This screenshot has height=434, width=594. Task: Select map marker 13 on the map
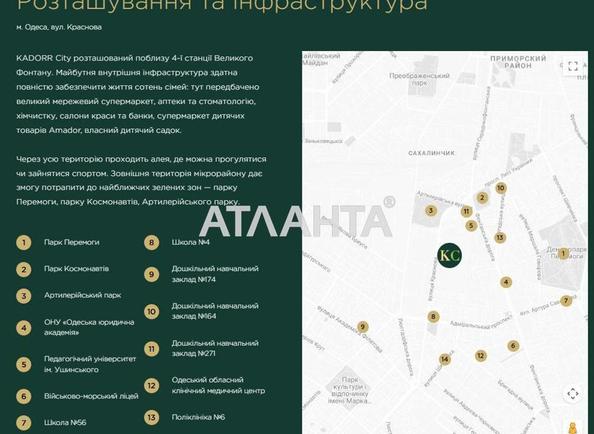click(500, 237)
